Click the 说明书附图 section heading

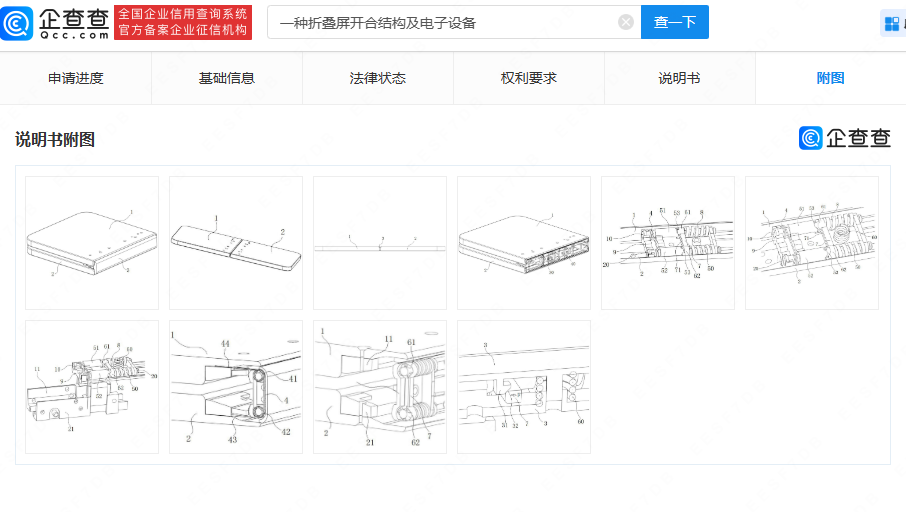click(55, 139)
